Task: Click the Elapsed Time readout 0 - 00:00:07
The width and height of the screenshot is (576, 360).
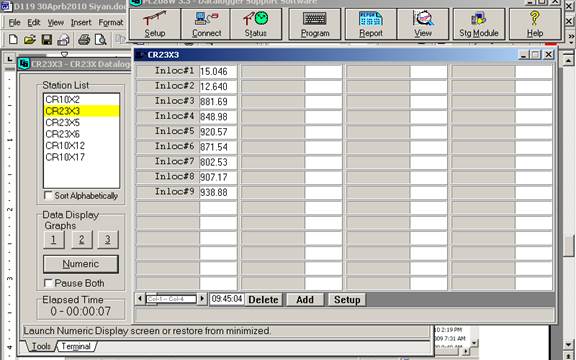Action: [80, 311]
